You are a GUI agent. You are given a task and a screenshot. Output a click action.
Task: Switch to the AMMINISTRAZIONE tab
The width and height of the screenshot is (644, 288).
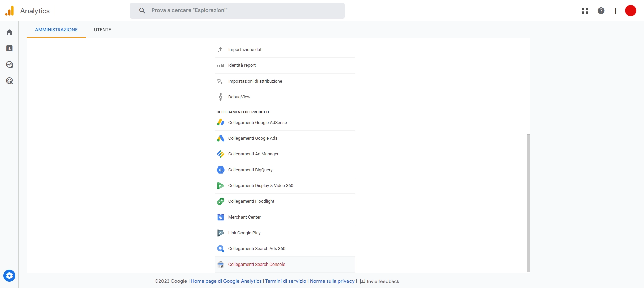pos(56,30)
